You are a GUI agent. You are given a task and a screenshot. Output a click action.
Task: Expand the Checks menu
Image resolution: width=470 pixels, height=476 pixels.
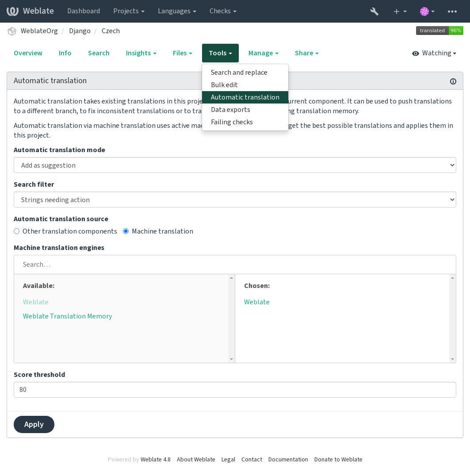tap(223, 11)
